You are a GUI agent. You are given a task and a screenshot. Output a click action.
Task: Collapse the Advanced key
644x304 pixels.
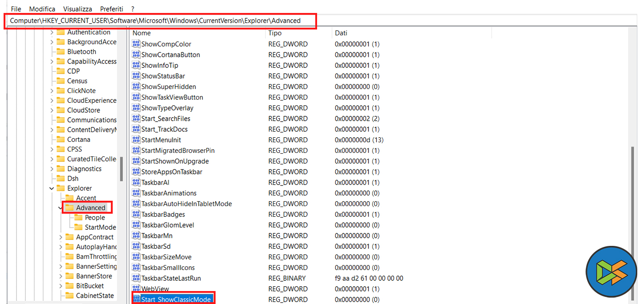coord(60,208)
